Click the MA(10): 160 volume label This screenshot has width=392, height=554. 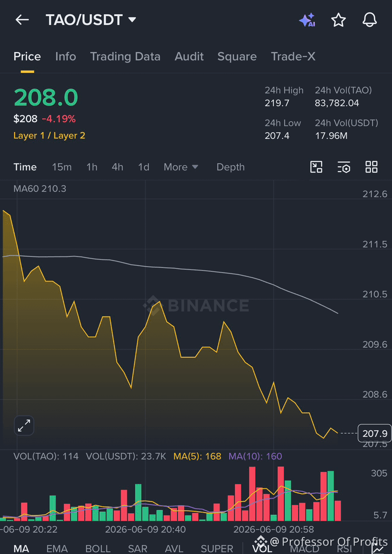[256, 456]
